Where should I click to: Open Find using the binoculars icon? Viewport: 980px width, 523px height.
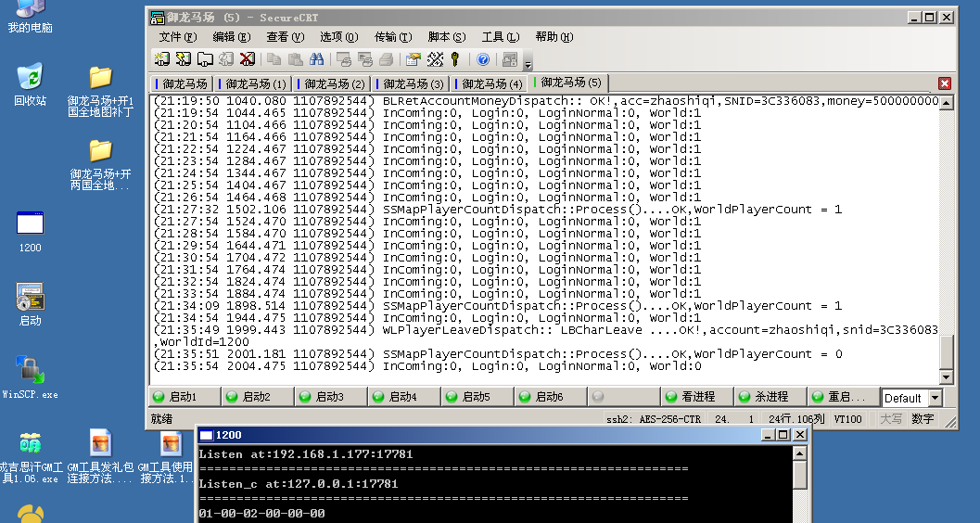pyautogui.click(x=316, y=59)
